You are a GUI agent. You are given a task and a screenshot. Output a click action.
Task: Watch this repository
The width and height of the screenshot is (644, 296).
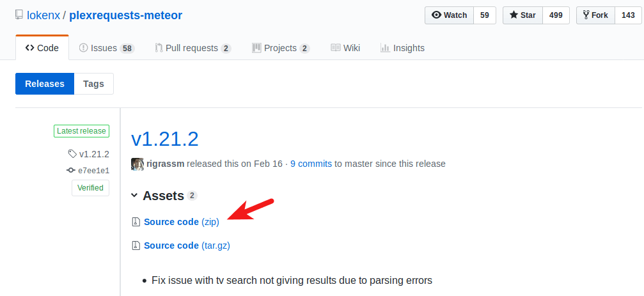click(x=450, y=15)
